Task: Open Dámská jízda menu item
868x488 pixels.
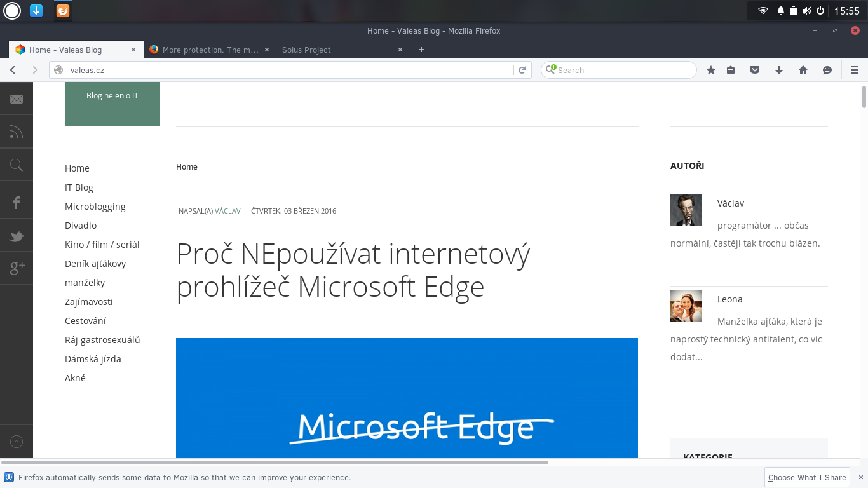Action: (x=93, y=359)
